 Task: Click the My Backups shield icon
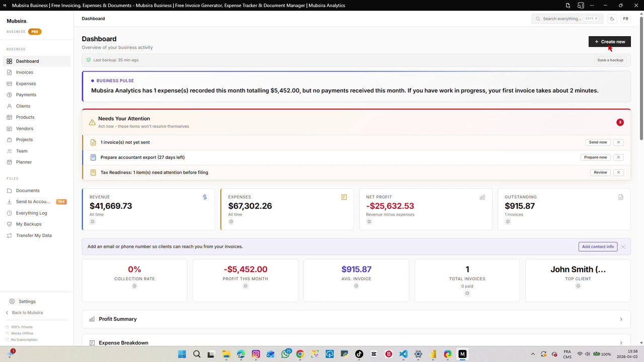pos(10,224)
